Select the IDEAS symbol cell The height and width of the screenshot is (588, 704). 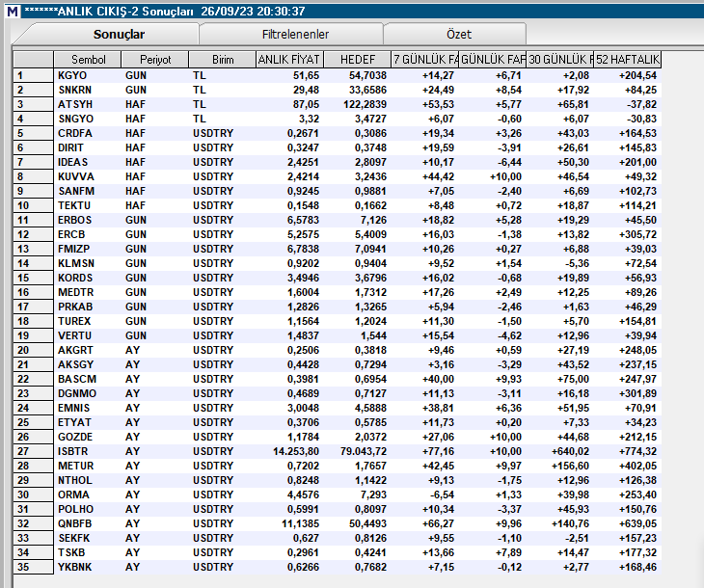coord(88,162)
